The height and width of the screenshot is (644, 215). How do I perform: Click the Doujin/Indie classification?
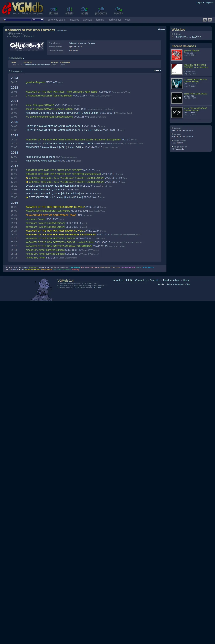click(x=47, y=270)
